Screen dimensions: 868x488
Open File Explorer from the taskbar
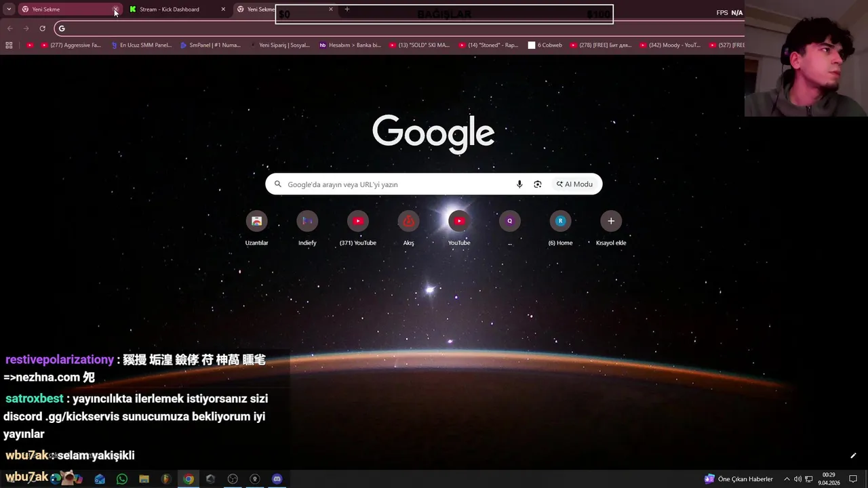pyautogui.click(x=144, y=479)
